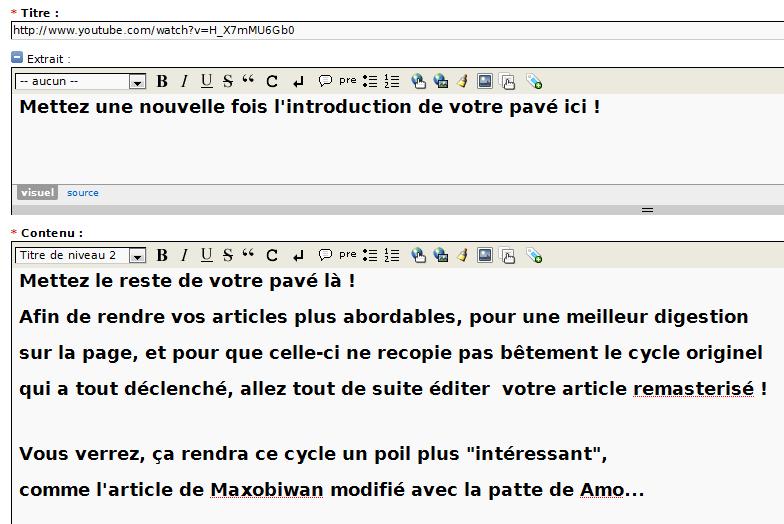Switch Extrait editor to source mode
Viewport: 784px width, 524px height.
[x=82, y=192]
